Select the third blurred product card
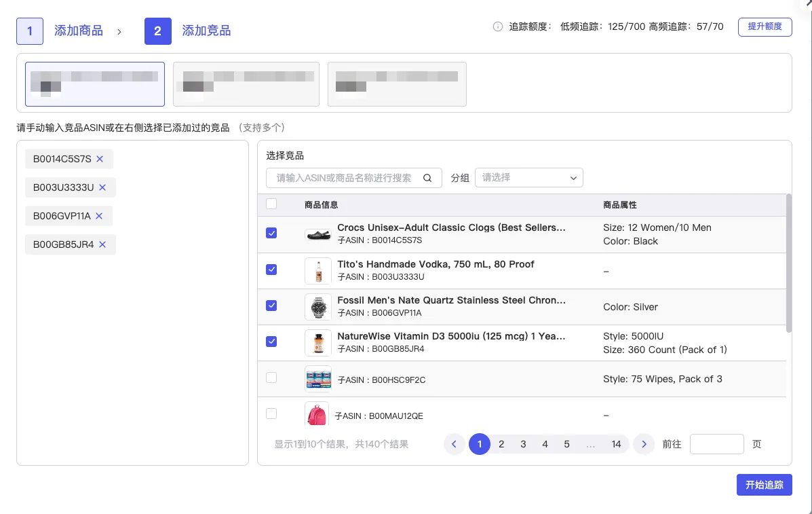The image size is (812, 514). coord(398,84)
